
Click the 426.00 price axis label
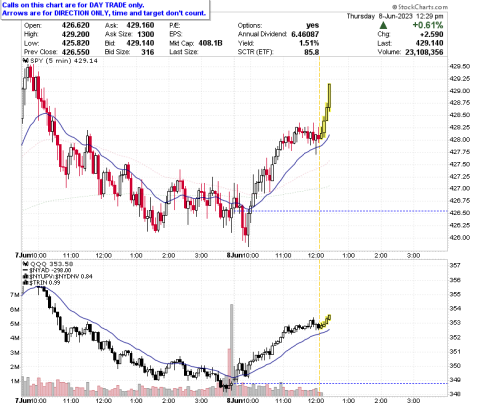(460, 238)
